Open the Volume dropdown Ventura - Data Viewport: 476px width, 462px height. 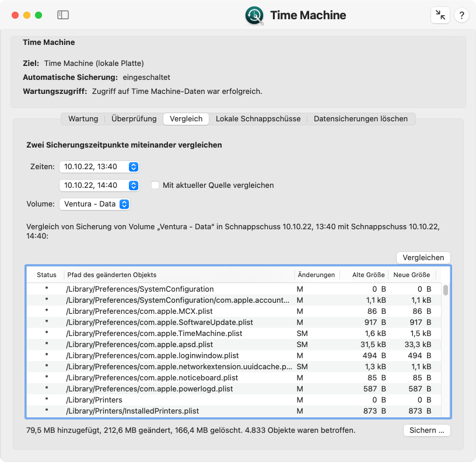click(x=94, y=204)
